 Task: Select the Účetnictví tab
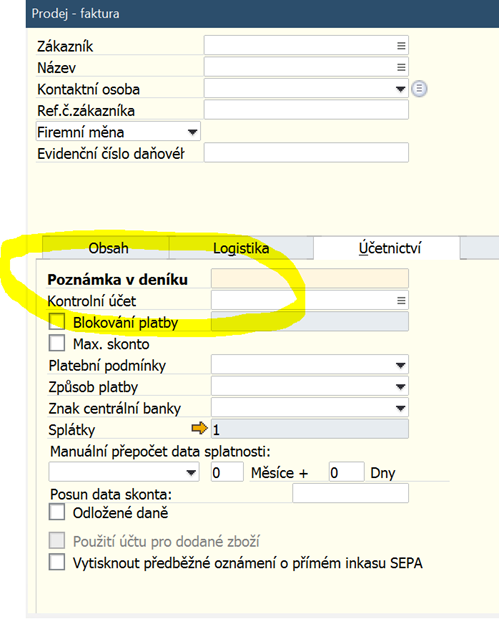pyautogui.click(x=389, y=248)
